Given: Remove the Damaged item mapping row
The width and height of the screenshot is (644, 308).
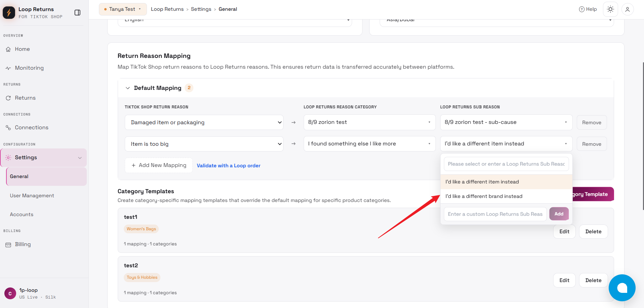Looking at the screenshot, I should [592, 123].
